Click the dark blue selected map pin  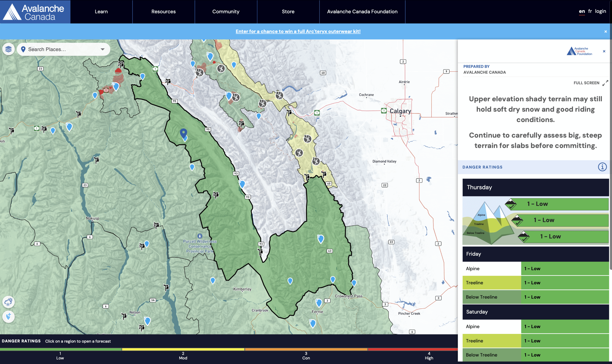tap(183, 133)
